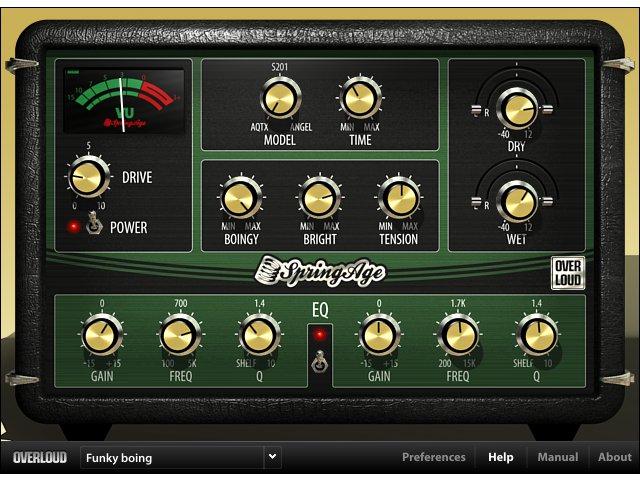Click the left EQ GAIN knob
Image resolution: width=640 pixels, height=480 pixels.
tap(102, 335)
